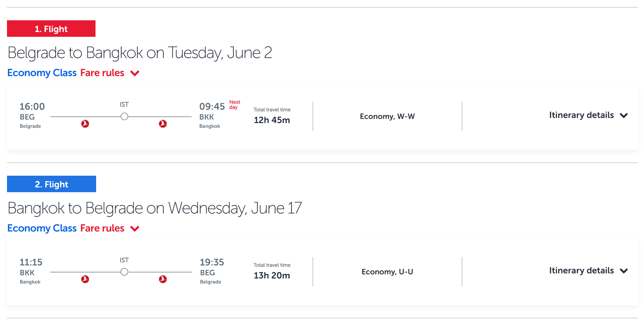Open Fare rules for Flight 2

(102, 228)
